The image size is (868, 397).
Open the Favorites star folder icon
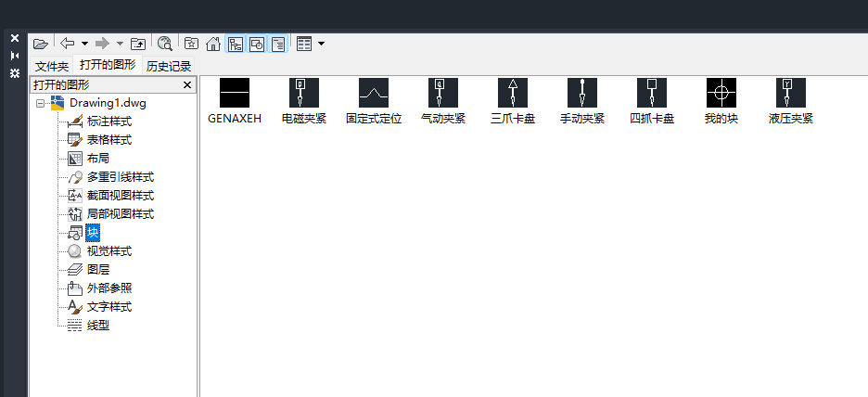191,44
